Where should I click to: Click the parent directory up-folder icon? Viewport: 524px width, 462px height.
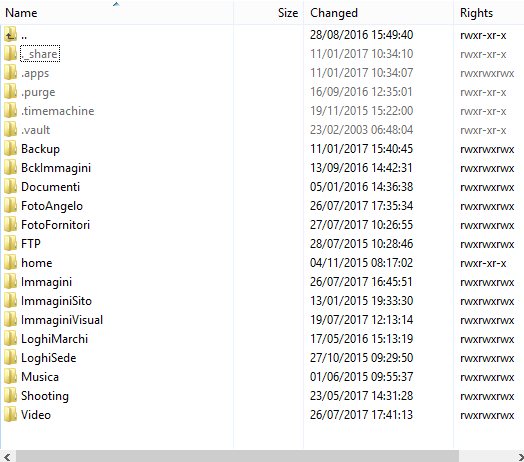(10, 34)
